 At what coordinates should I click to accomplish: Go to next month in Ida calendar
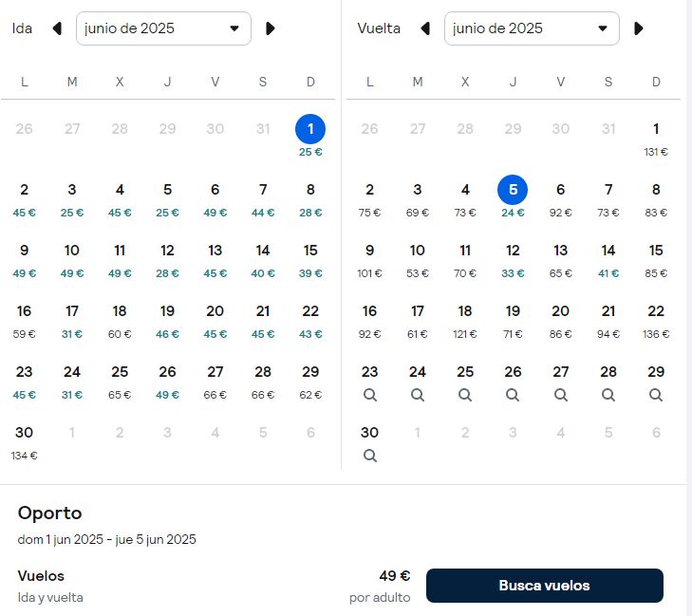tap(271, 28)
